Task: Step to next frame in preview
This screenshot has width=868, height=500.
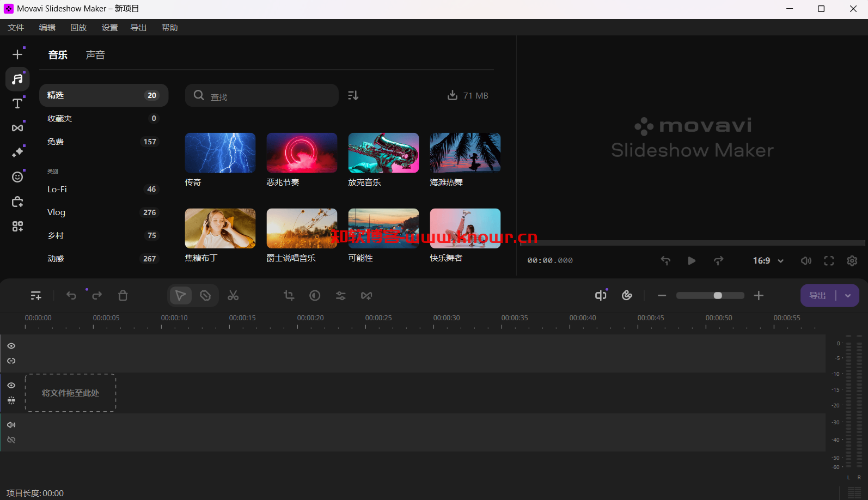Action: tap(719, 260)
